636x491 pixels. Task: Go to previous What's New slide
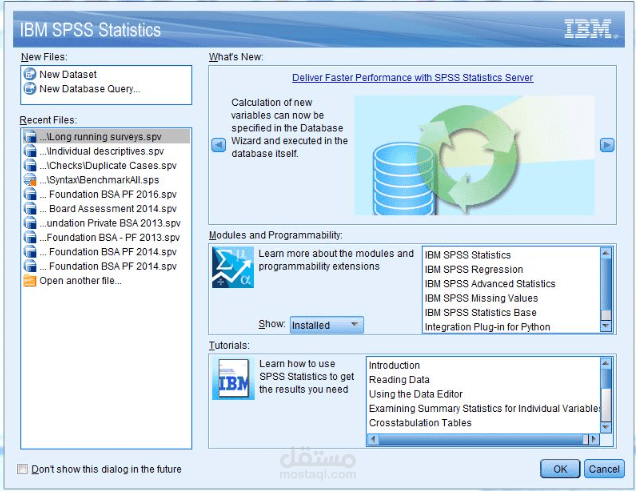[x=219, y=145]
